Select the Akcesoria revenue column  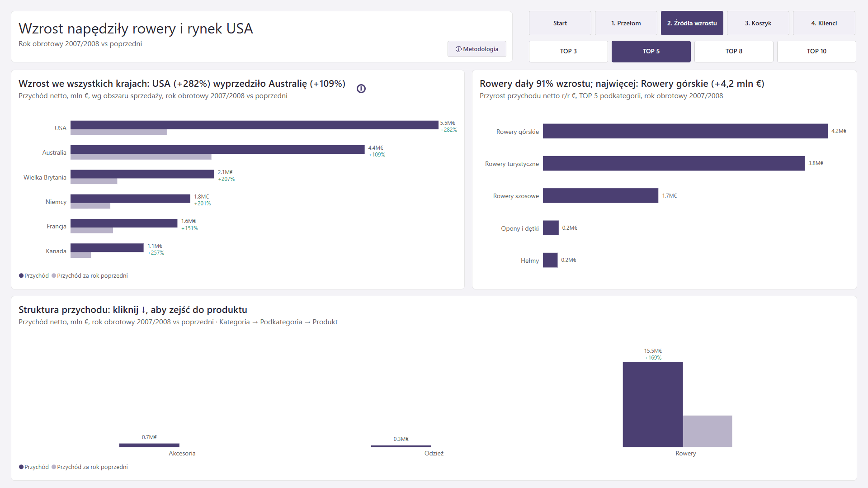(149, 445)
